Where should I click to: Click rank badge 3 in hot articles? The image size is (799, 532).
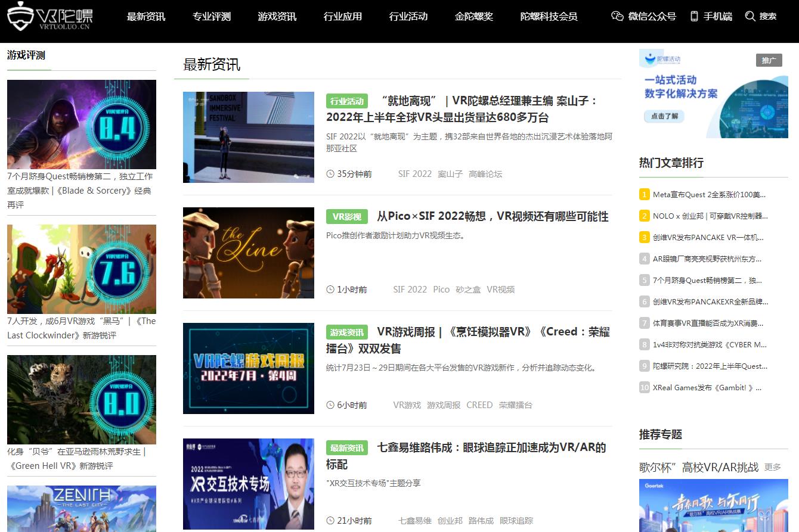click(644, 237)
